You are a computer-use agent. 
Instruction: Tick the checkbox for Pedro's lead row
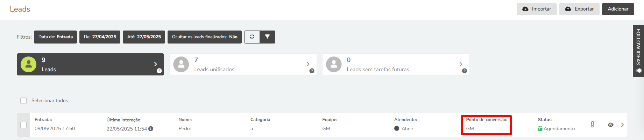(23, 125)
